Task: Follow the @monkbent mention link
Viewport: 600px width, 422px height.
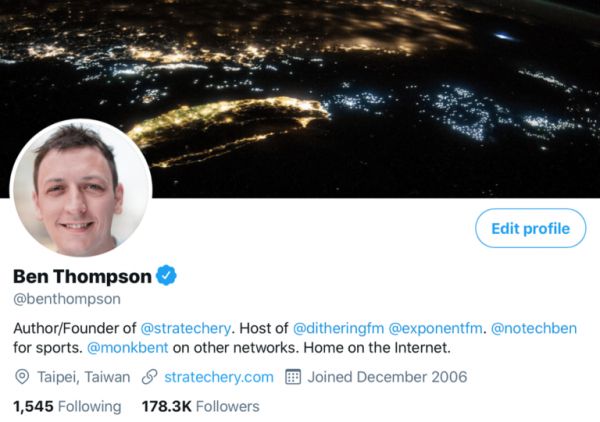Action: 127,347
